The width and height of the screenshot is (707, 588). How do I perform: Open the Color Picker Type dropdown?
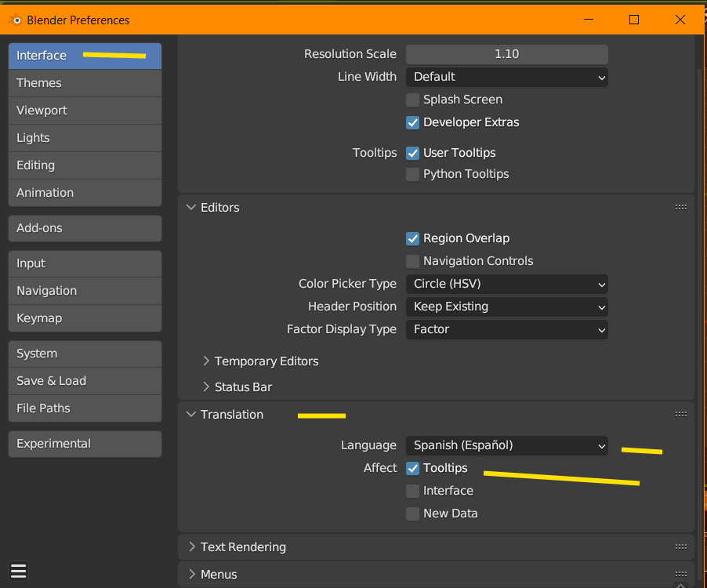click(506, 284)
